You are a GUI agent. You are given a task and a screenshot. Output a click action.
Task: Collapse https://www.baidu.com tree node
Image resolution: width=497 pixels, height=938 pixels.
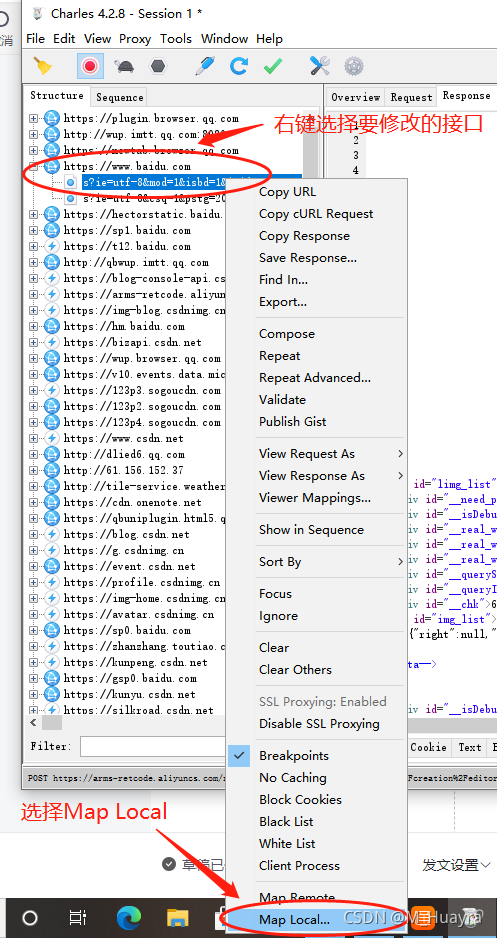[x=33, y=166]
